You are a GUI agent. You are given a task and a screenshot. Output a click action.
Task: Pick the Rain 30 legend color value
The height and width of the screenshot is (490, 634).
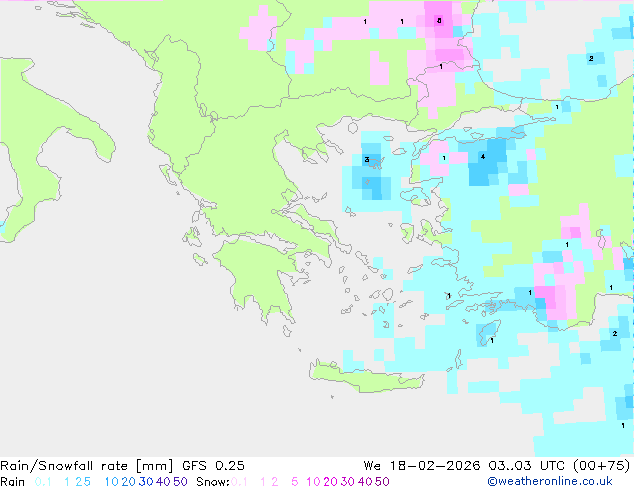(x=146, y=482)
